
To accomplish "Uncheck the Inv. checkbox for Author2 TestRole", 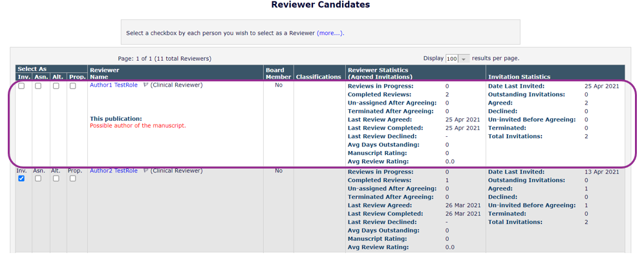I will [21, 179].
